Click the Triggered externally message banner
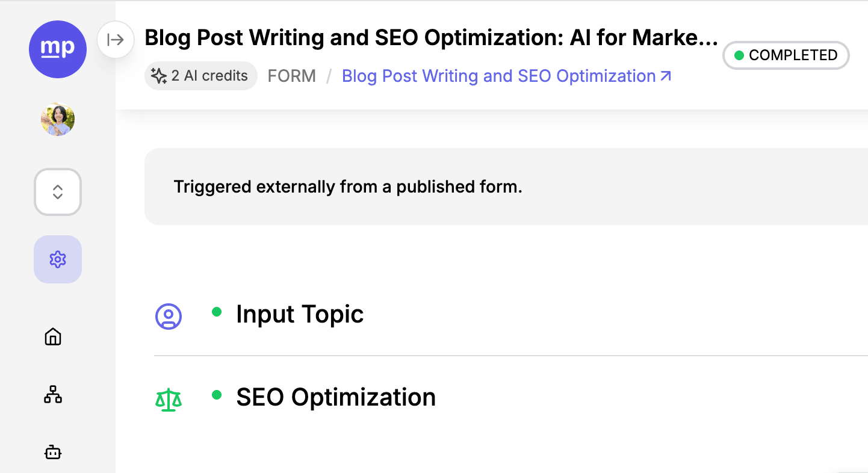Screen dimensions: 868x473 point(506,187)
